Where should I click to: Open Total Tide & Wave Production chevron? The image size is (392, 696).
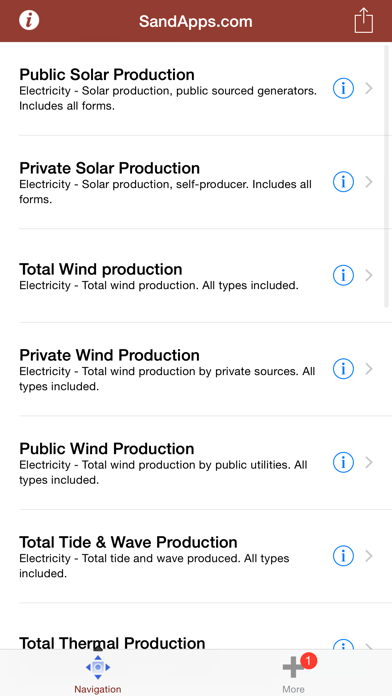pyautogui.click(x=369, y=556)
